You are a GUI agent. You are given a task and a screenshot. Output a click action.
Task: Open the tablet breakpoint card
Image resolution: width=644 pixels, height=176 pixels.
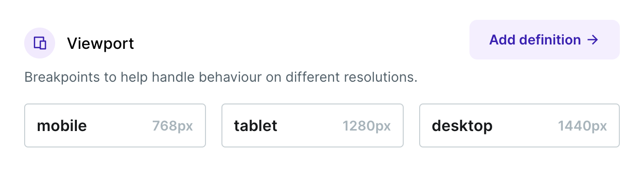[312, 125]
